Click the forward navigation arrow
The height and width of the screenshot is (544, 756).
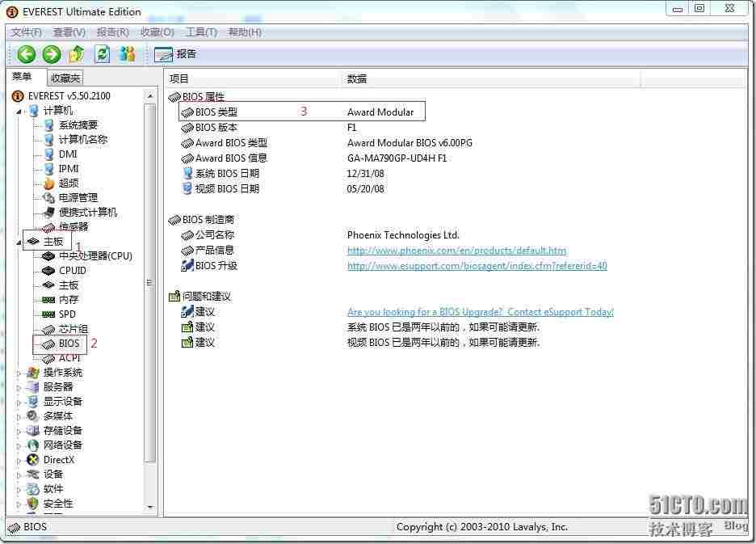tap(50, 53)
